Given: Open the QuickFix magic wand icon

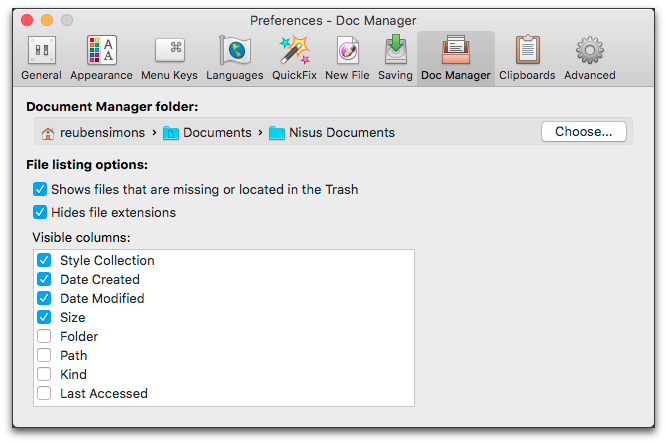Looking at the screenshot, I should click(294, 51).
